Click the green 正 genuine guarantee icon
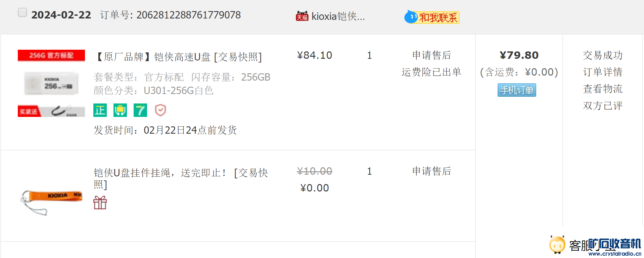The height and width of the screenshot is (258, 644). point(100,110)
